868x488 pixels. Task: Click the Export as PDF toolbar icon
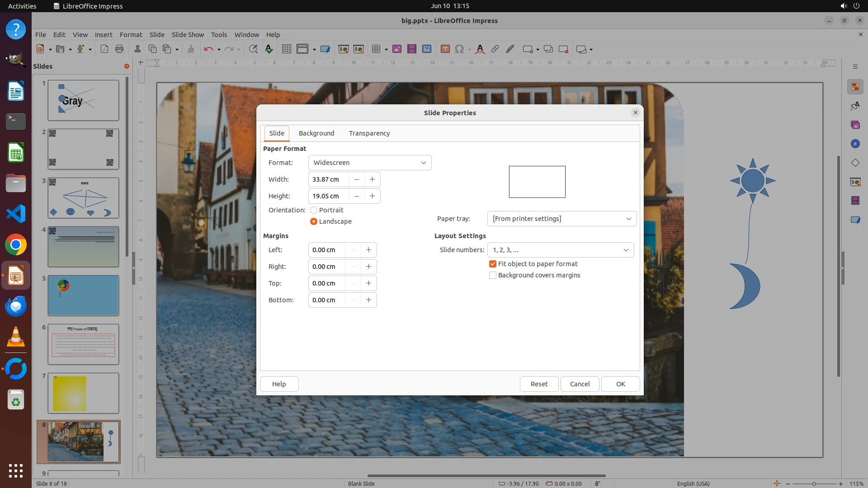104,49
